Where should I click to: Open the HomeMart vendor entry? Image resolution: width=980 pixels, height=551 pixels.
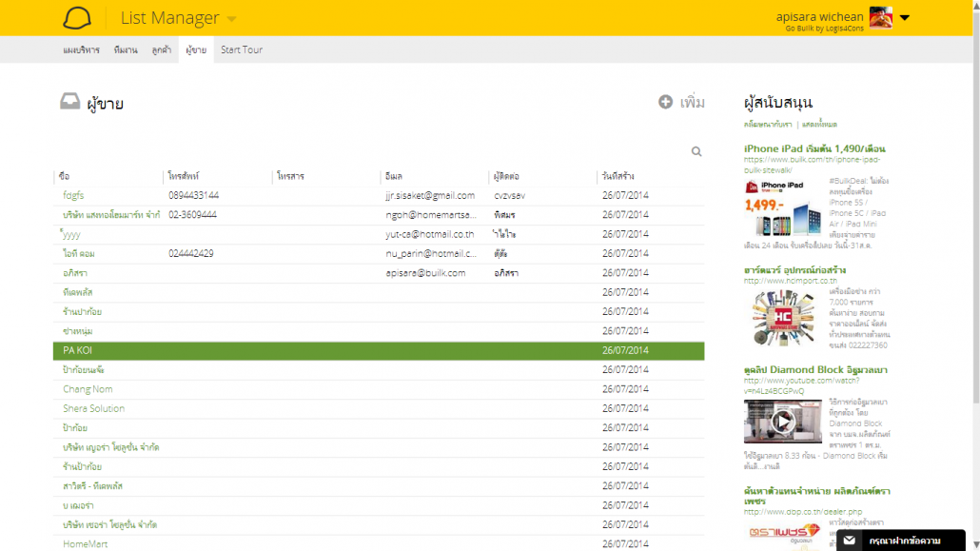click(85, 544)
